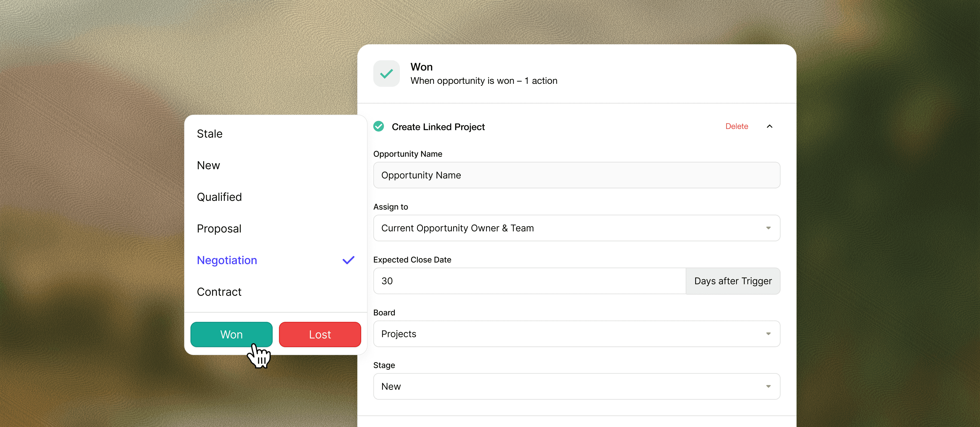Click the Create Linked Project title

[438, 127]
